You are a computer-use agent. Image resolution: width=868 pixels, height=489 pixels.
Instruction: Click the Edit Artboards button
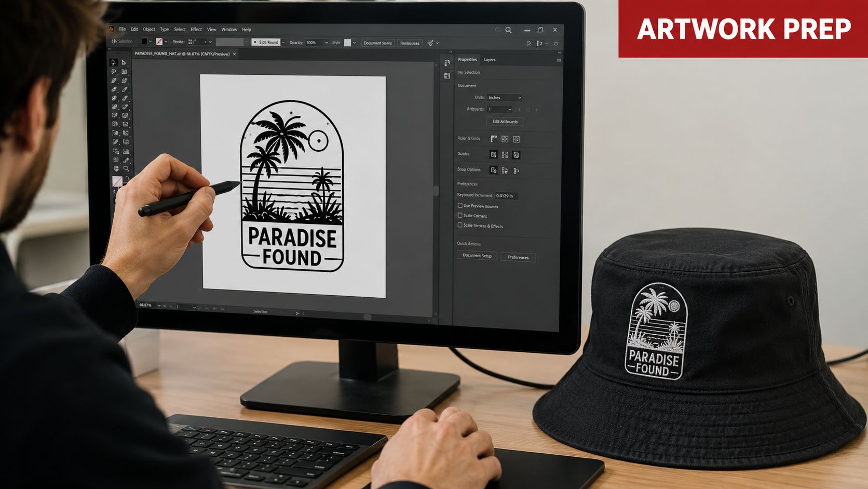tap(505, 122)
